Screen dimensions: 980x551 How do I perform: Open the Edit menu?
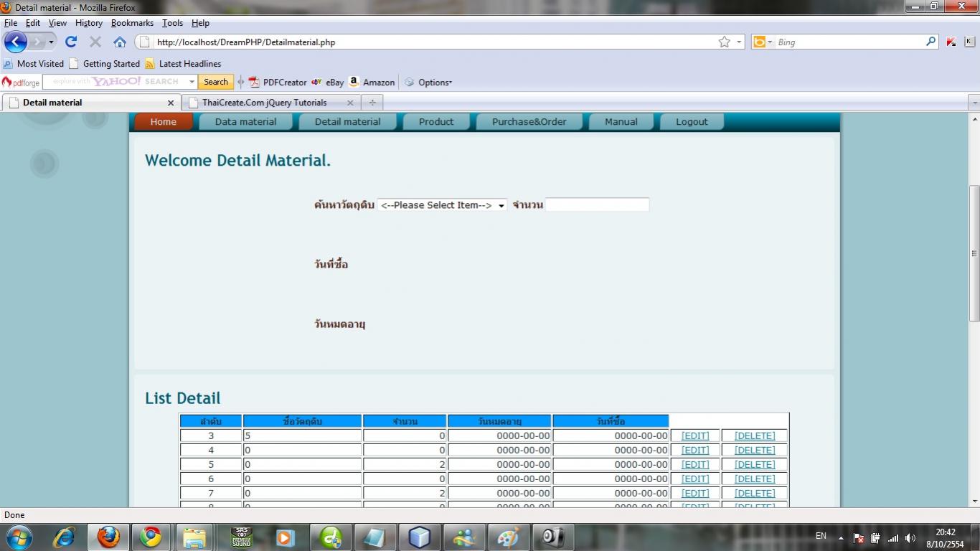click(x=33, y=23)
